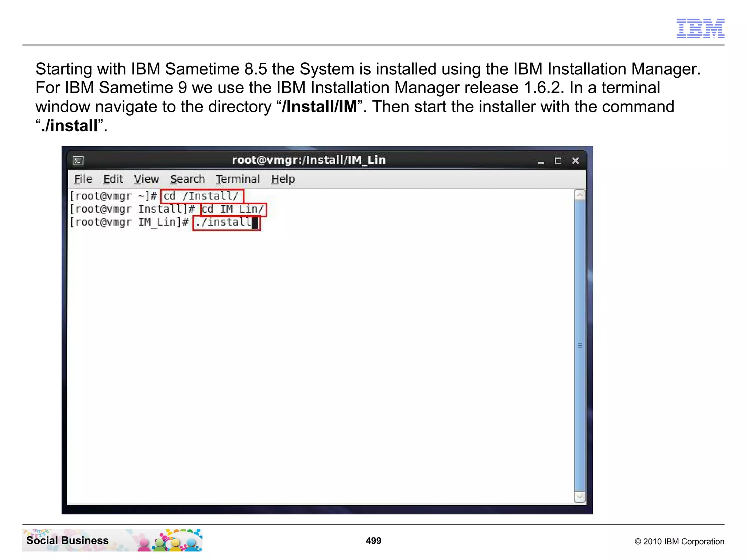Screen dimensions: 747x560
Task: Open the File menu in terminal
Action: click(83, 179)
